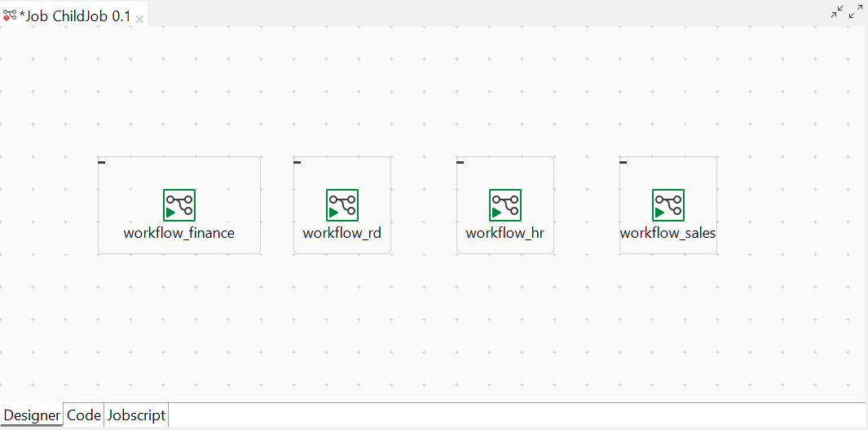Collapse the workflow_rd subjob box

point(297,162)
